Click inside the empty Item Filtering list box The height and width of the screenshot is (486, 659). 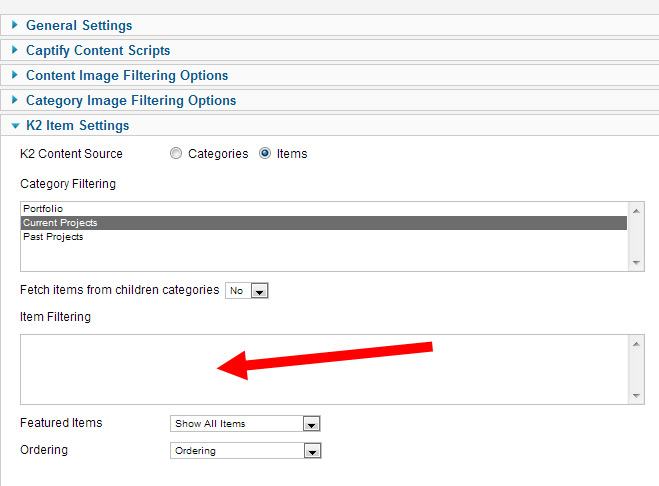(x=324, y=370)
